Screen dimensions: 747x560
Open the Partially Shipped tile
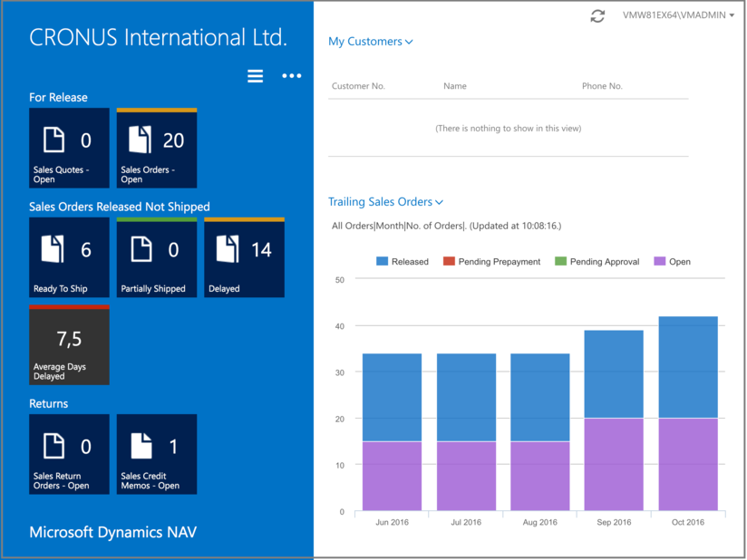point(156,256)
